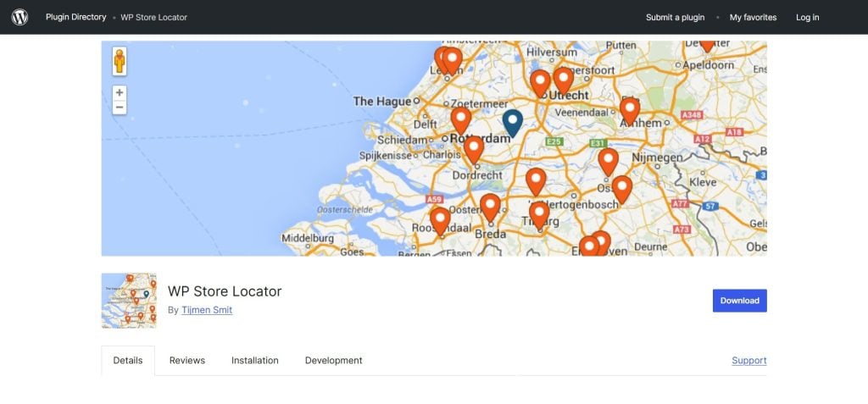The image size is (868, 404).
Task: Select the orange marker near Breda
Action: (x=490, y=206)
